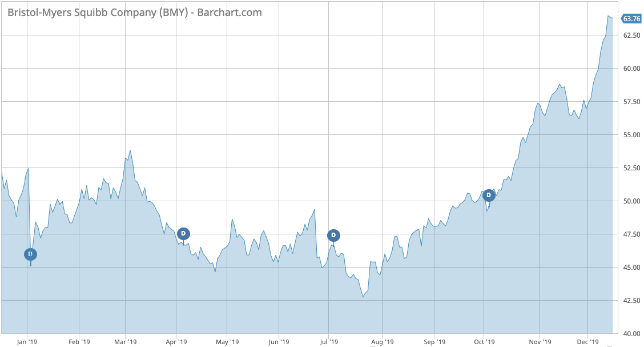Click the Jan '19 axis label
Screen dimensions: 644x347
click(x=27, y=342)
